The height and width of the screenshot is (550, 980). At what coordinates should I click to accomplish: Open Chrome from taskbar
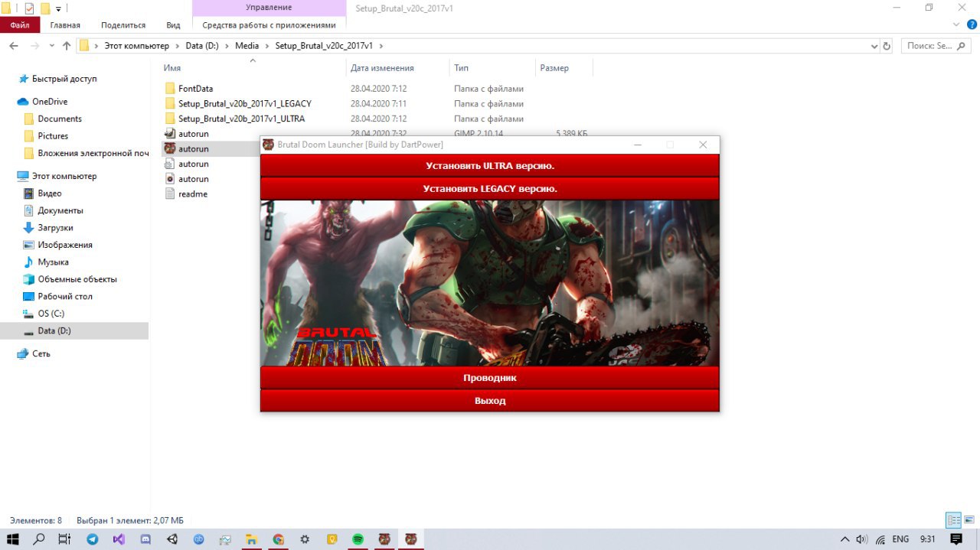tap(279, 539)
